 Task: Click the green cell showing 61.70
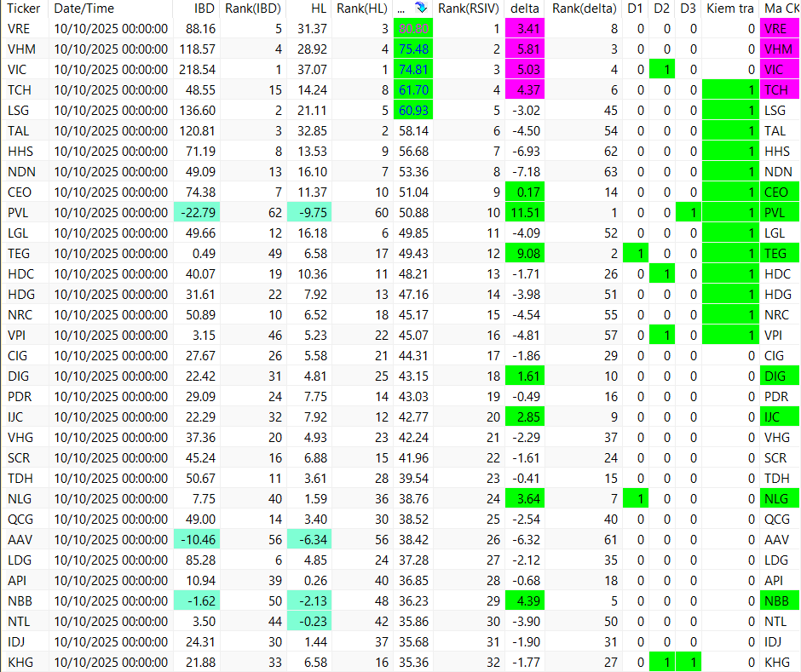pyautogui.click(x=413, y=90)
